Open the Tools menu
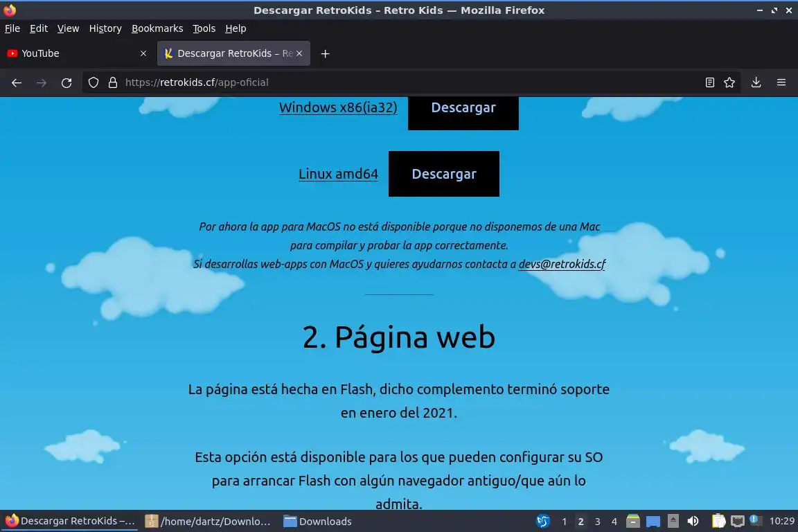The width and height of the screenshot is (798, 532). pos(204,28)
